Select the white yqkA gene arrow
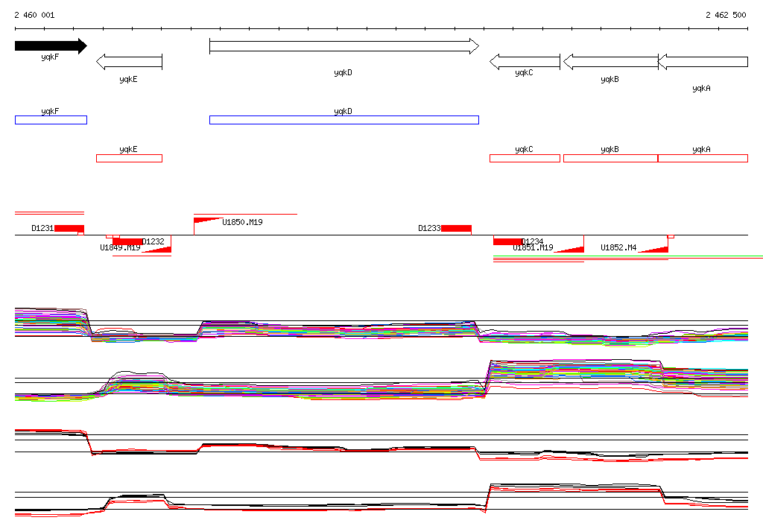This screenshot has width=763, height=532. pyautogui.click(x=703, y=62)
